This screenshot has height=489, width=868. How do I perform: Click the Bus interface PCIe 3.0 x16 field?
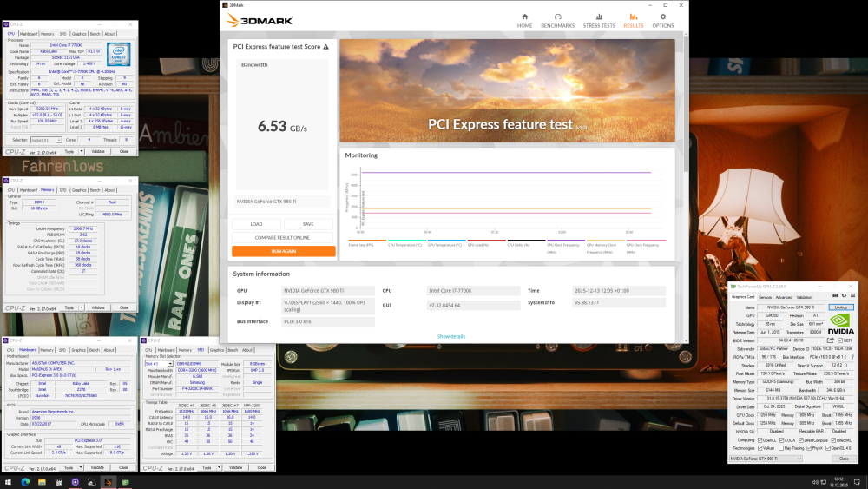[x=328, y=321]
